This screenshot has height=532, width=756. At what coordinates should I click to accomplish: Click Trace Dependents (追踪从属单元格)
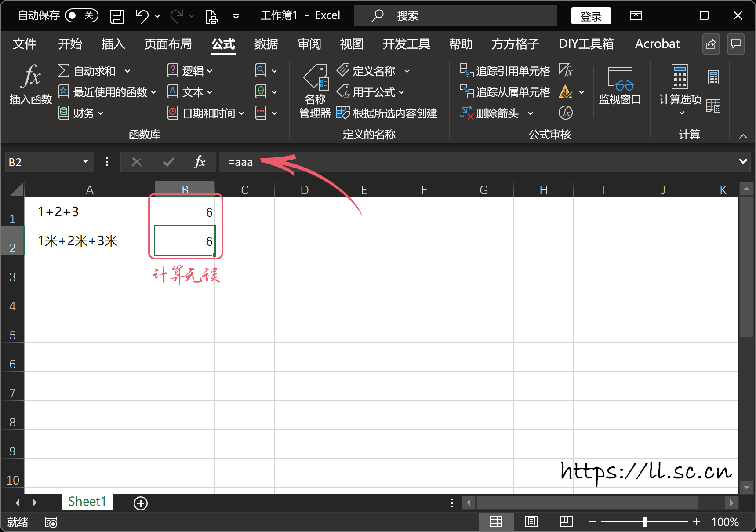[x=505, y=92]
